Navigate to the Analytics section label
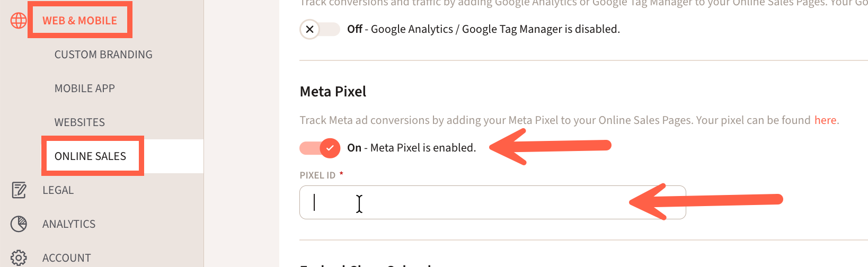The image size is (868, 267). [69, 224]
